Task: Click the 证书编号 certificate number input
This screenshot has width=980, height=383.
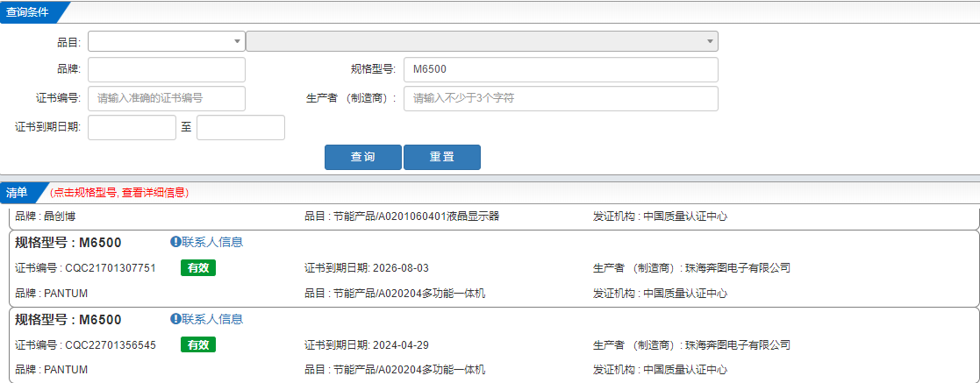Action: pyautogui.click(x=167, y=98)
